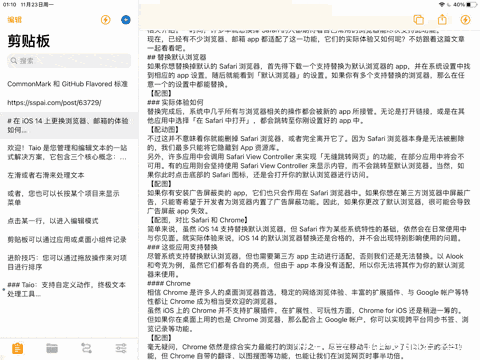Select '或者，您也可以长按某个项目' clipping
480x360 pixels.
[x=69, y=198]
